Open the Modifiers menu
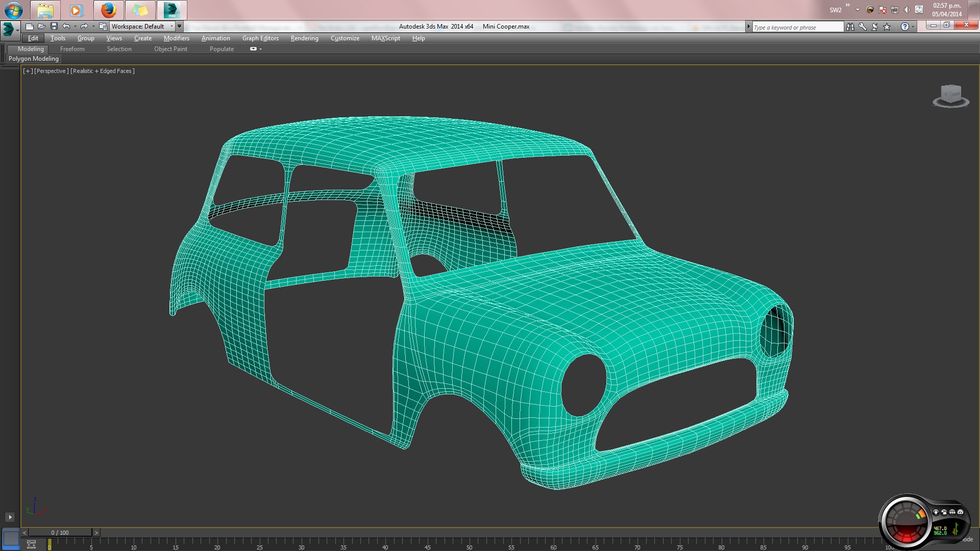This screenshot has width=980, height=551. click(x=176, y=38)
